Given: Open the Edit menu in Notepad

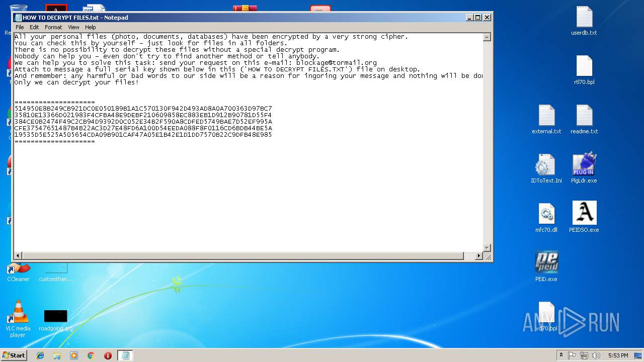Looking at the screenshot, I should [34, 27].
